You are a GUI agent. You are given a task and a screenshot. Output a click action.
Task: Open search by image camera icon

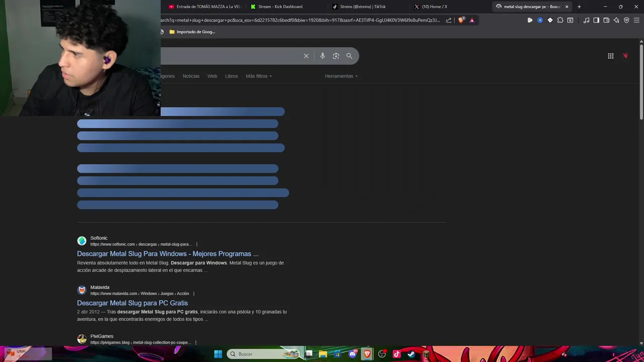(336, 56)
